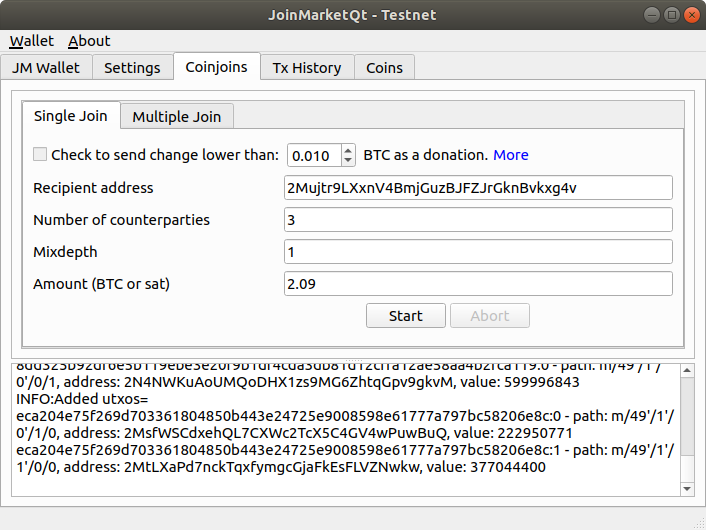706x530 pixels.
Task: Click the Amount (BTC or sat) field
Action: (x=478, y=284)
